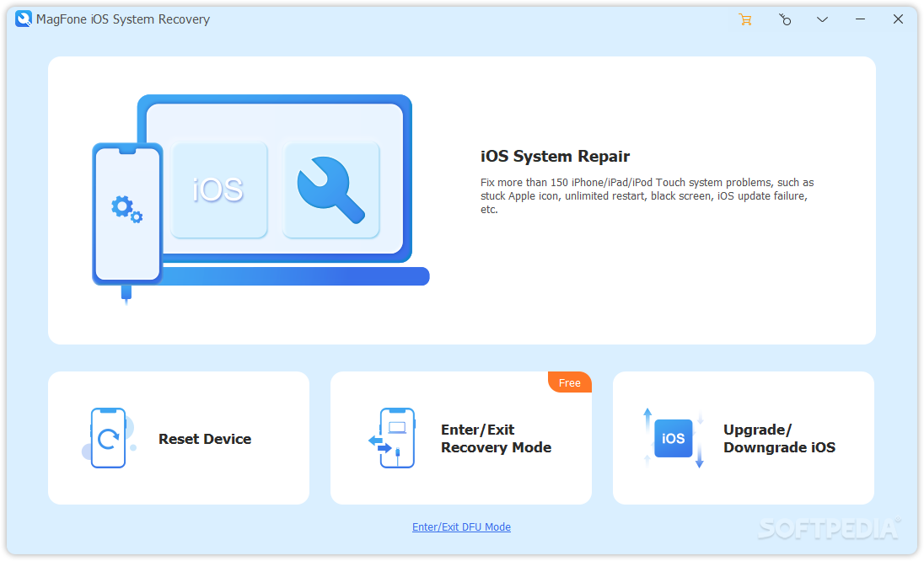
Task: Click the register key icon
Action: (x=784, y=19)
